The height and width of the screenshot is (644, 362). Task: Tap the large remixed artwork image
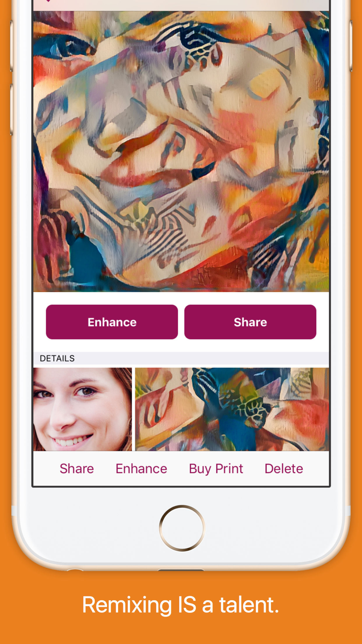pyautogui.click(x=181, y=151)
